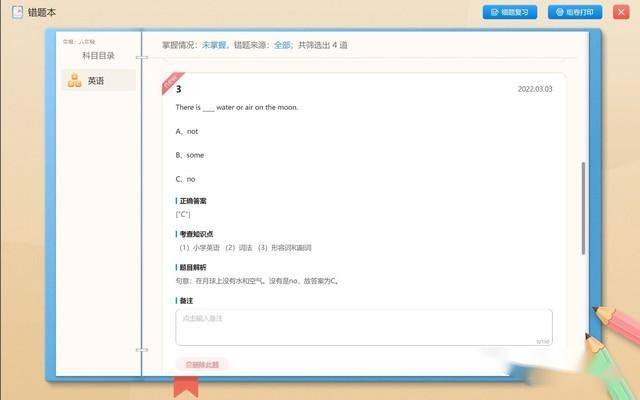Close the 错题本 window
Viewport: 640px width, 400px height.
coord(621,12)
